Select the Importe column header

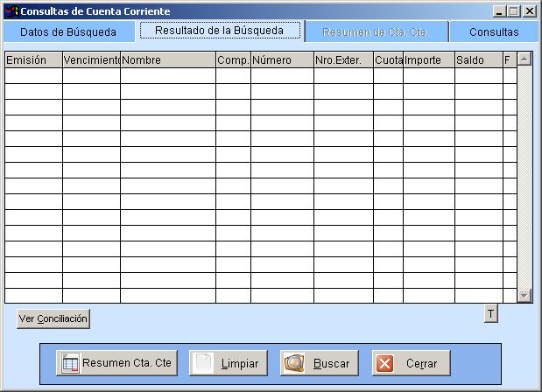[428, 60]
